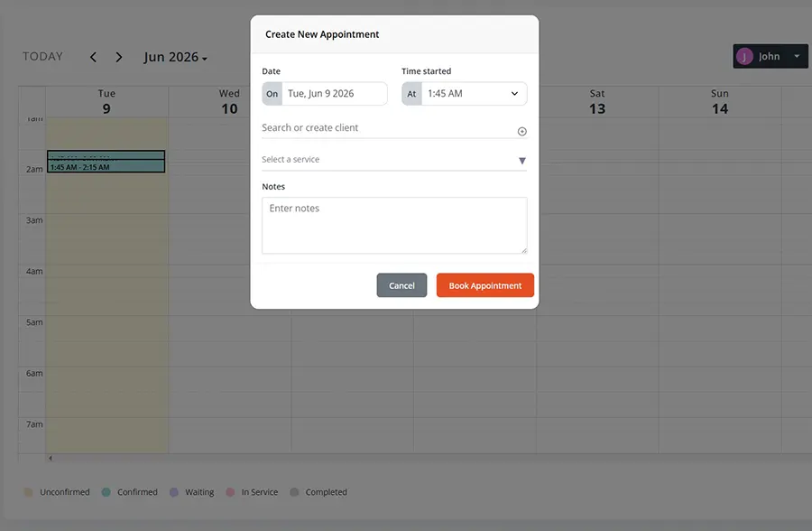
Task: Click into the Enter notes textarea
Action: pyautogui.click(x=394, y=226)
